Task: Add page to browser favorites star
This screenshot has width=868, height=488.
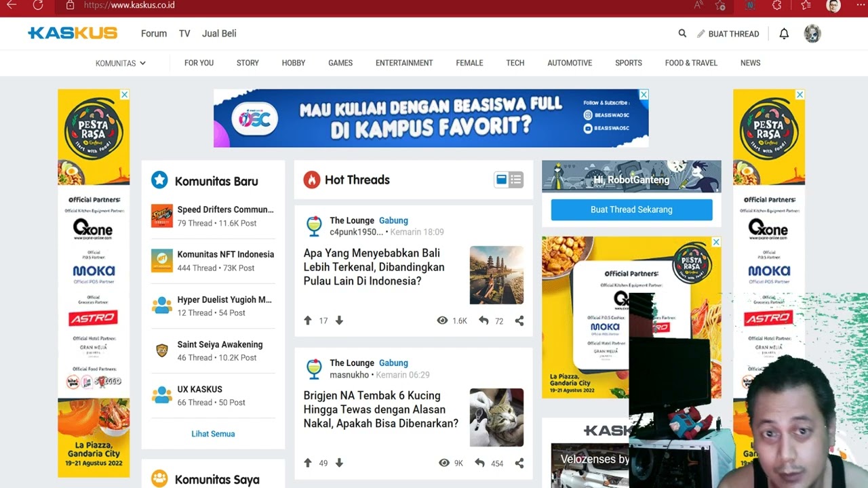Action: pos(720,5)
